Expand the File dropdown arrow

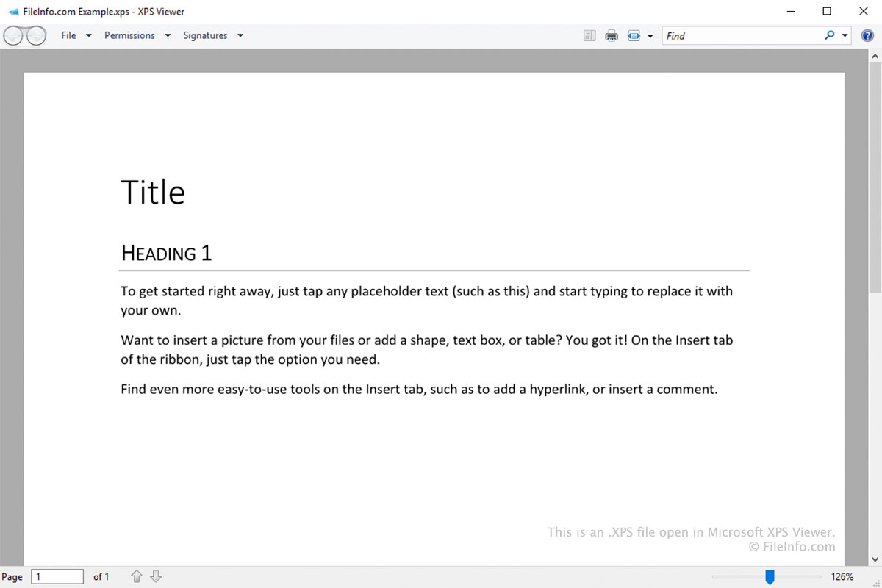coord(89,35)
